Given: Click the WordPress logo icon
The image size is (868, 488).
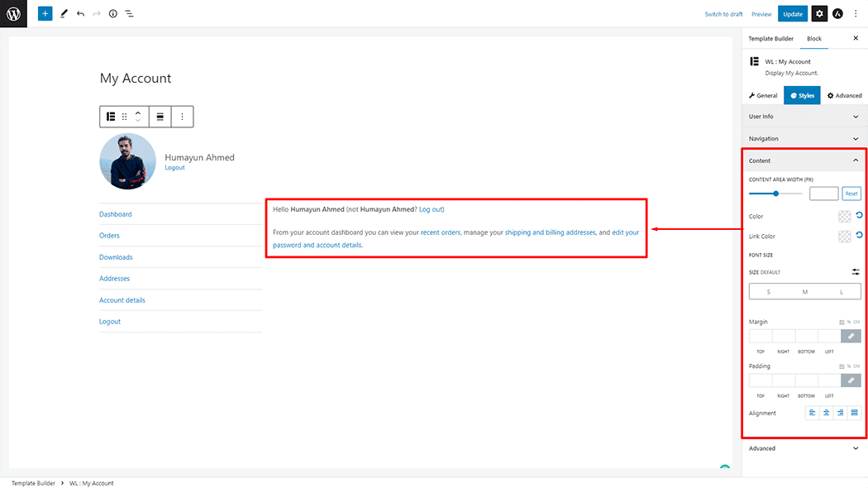Looking at the screenshot, I should [13, 14].
